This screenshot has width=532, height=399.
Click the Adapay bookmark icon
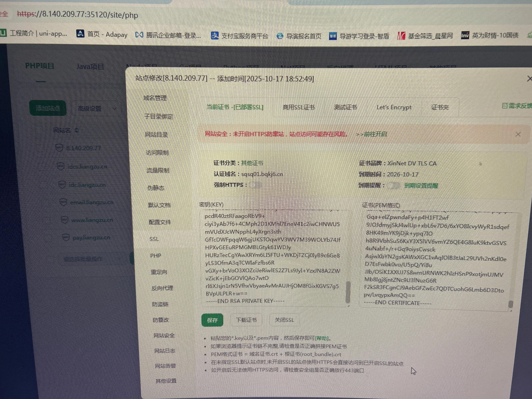tap(80, 33)
